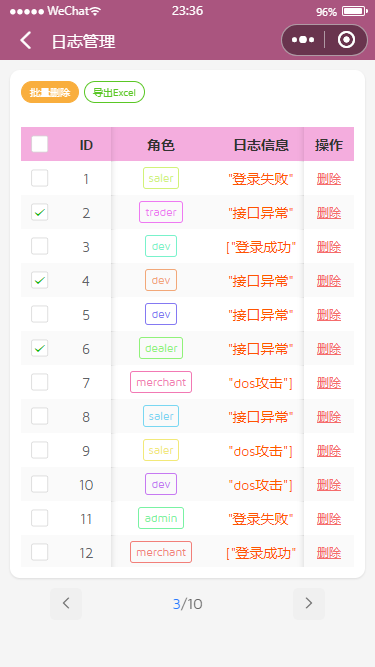
Task: Click the 导出Excel button
Action: pyautogui.click(x=114, y=92)
